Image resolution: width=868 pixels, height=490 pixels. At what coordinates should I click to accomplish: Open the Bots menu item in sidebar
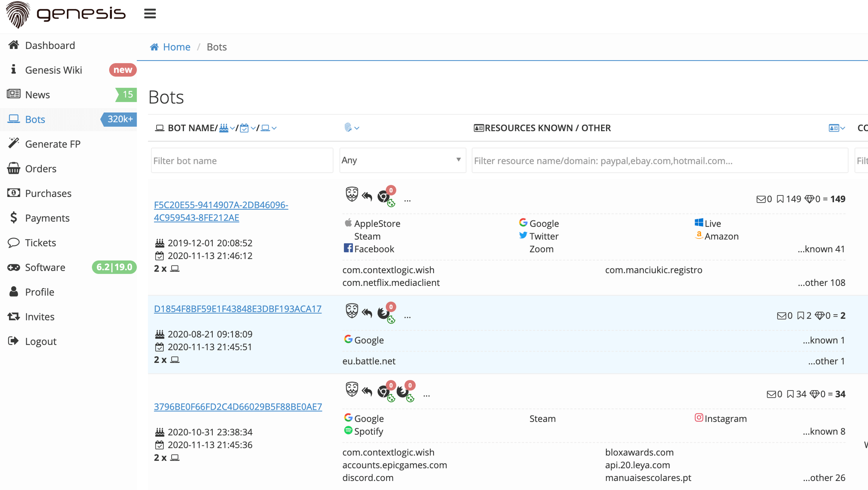tap(35, 119)
